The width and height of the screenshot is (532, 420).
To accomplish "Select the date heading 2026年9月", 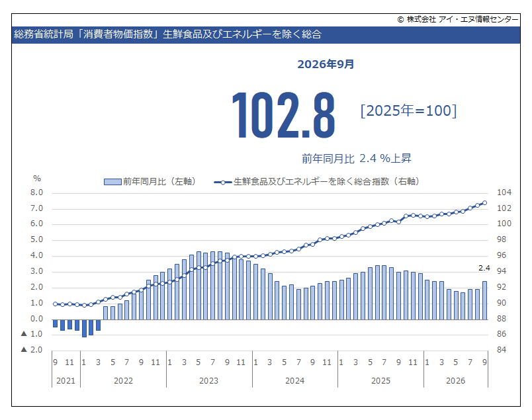I will [326, 64].
